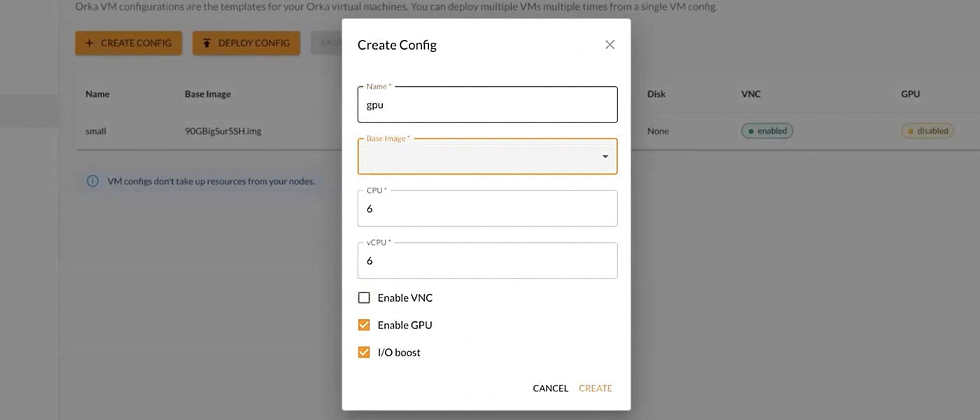The width and height of the screenshot is (980, 420).
Task: Click the partially hidden MORE button
Action: (x=329, y=43)
